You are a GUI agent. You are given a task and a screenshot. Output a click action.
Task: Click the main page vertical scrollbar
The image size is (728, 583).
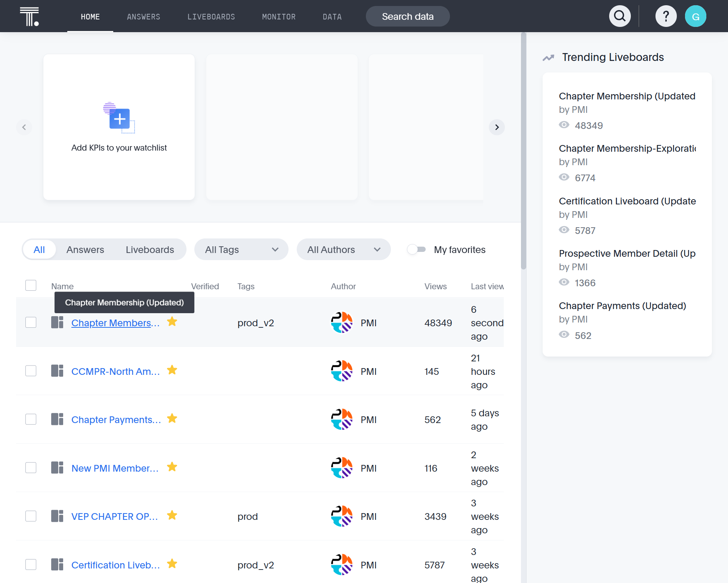524,151
